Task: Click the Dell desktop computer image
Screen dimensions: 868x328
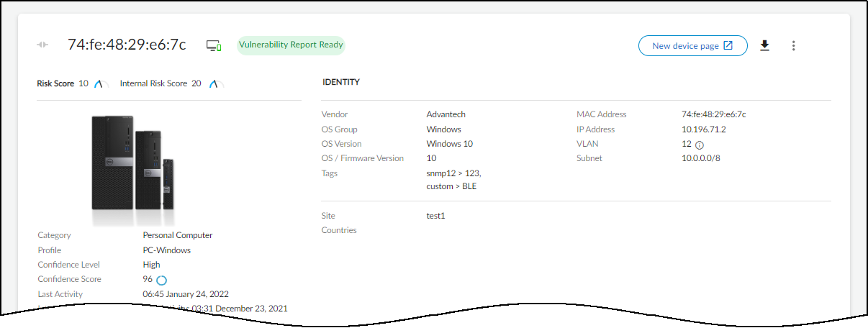Action: (133, 164)
